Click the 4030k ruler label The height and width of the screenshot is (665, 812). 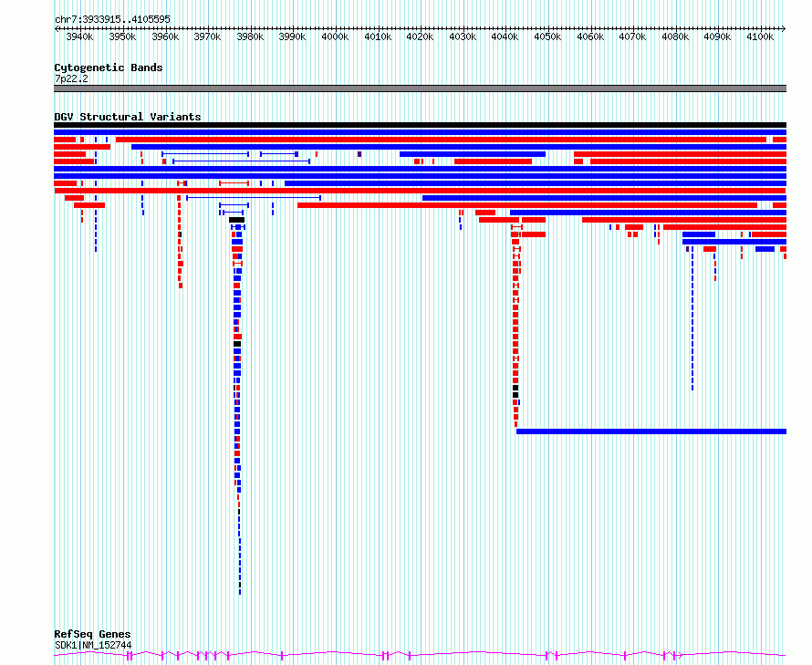point(463,36)
